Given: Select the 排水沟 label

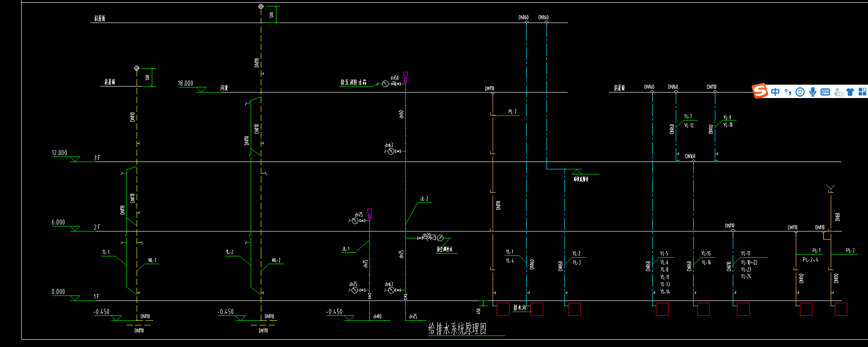Looking at the screenshot, I should pyautogui.click(x=519, y=308).
